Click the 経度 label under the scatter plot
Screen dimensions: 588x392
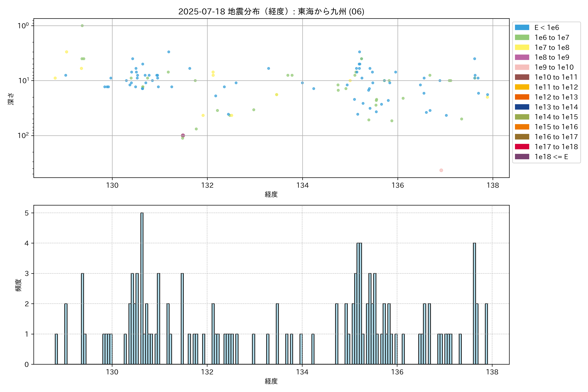[x=271, y=194]
